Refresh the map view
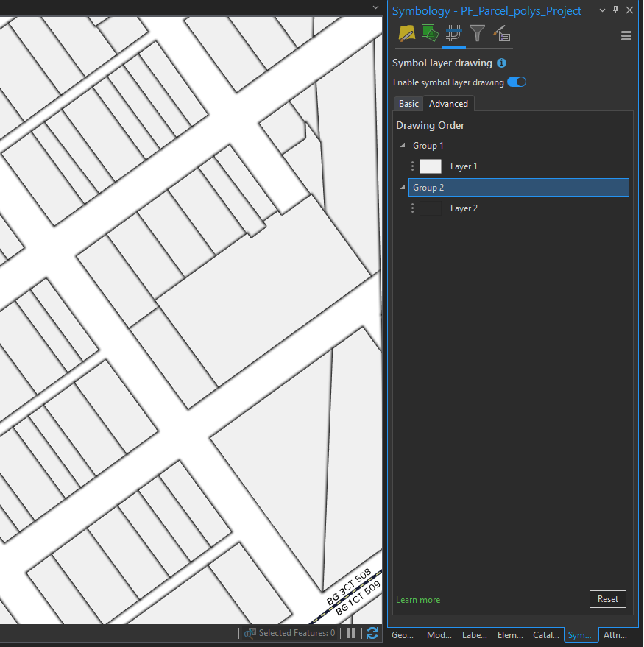644x647 pixels. pos(372,634)
